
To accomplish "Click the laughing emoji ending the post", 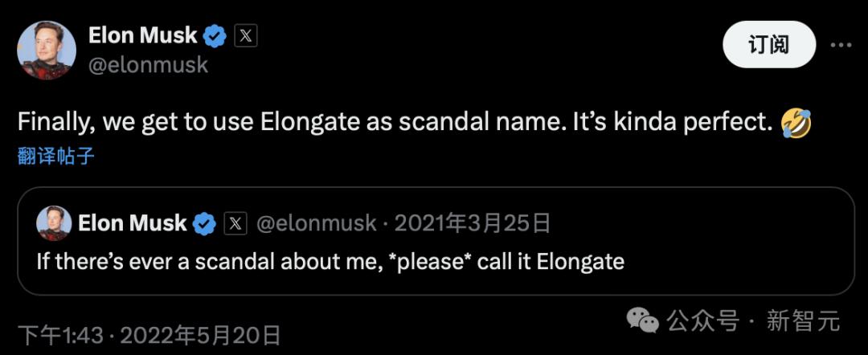I will [796, 124].
